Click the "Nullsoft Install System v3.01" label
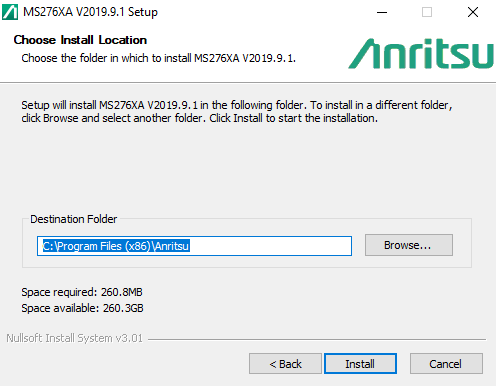Viewport: 496px width, 386px height. tap(74, 338)
